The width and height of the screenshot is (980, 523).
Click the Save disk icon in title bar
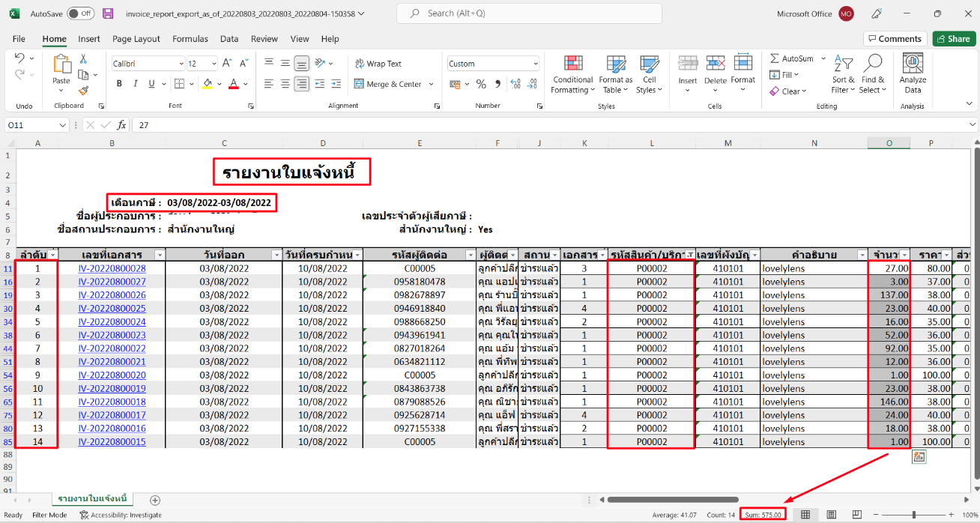pyautogui.click(x=108, y=13)
